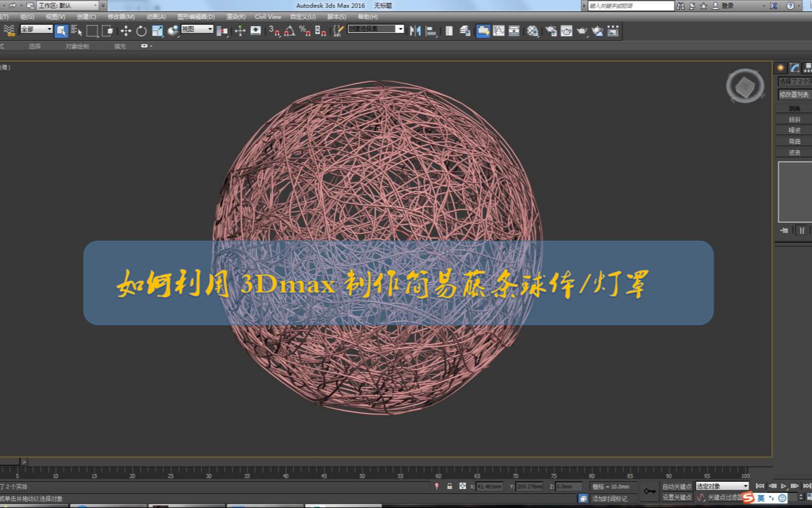Click the Modify panel tab icon
This screenshot has height=508, width=812.
(795, 68)
